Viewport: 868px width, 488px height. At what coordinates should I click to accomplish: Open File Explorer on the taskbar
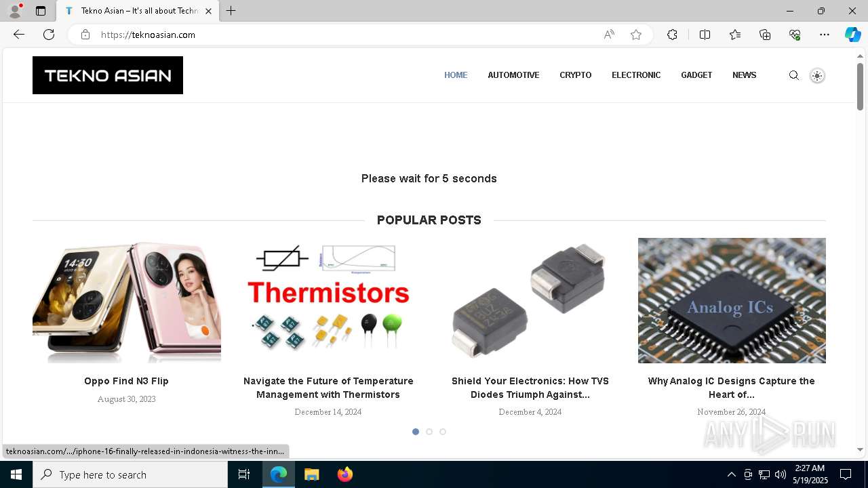pos(311,474)
